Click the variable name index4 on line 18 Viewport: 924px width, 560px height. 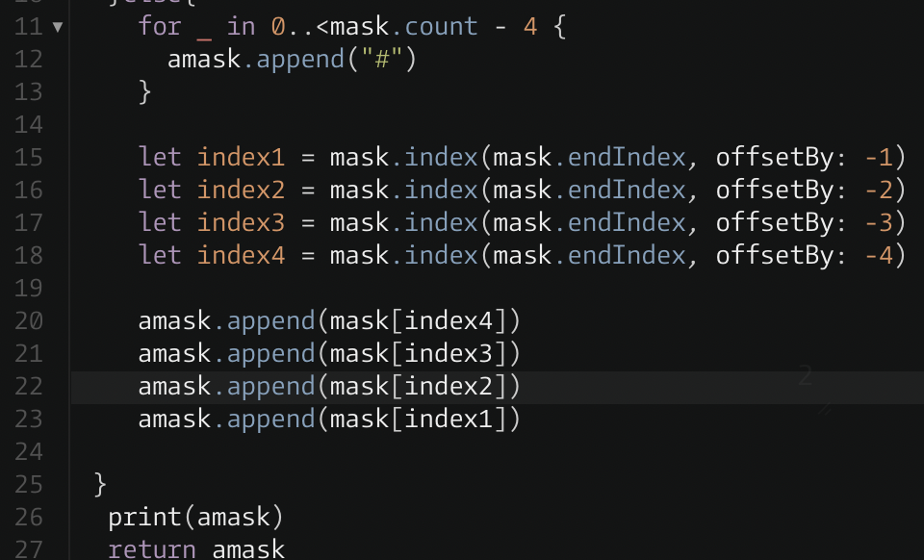tap(241, 256)
